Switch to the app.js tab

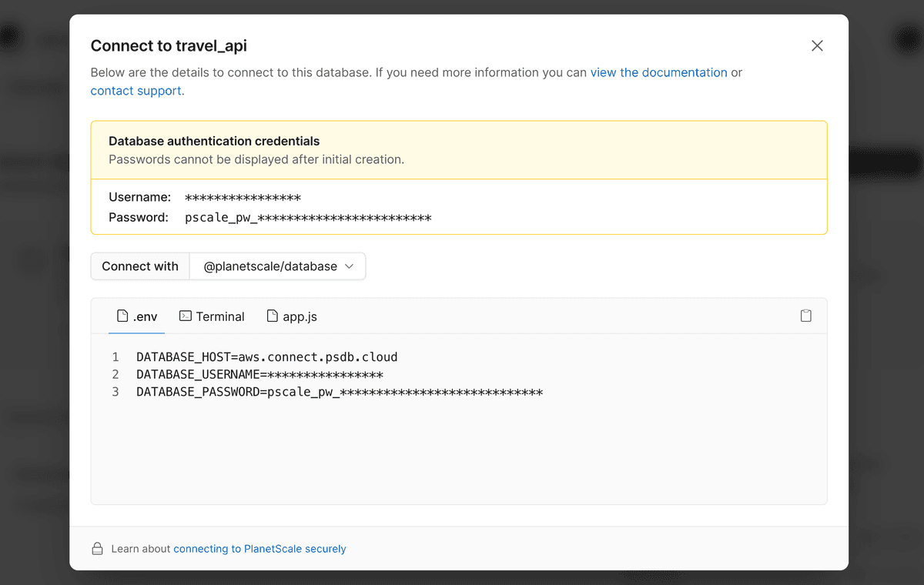coord(292,316)
